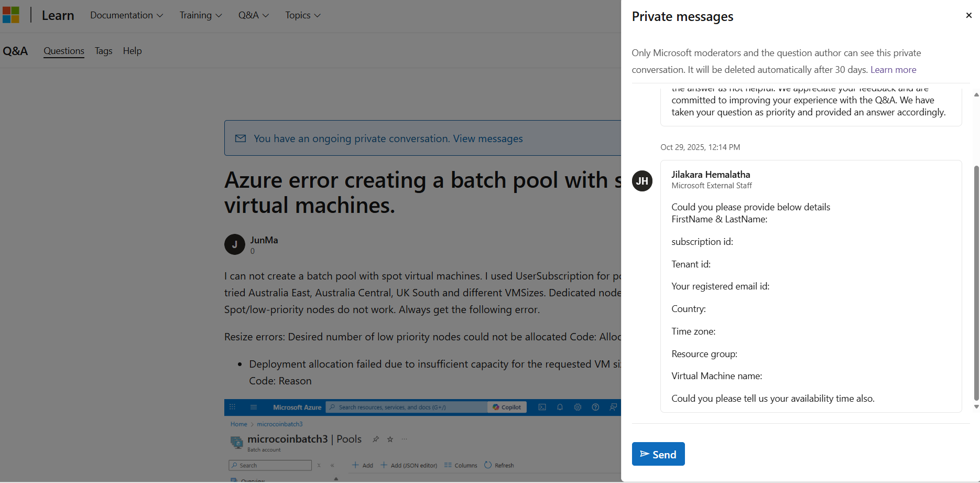This screenshot has height=483, width=980.
Task: Click the Batch account icon beside microcoinbatch3
Action: coord(237,442)
